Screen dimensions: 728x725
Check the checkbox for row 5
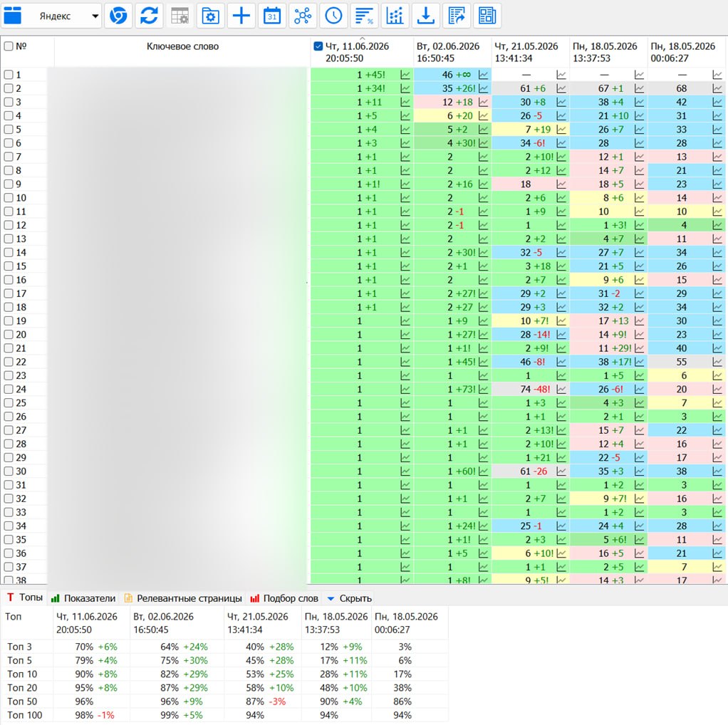9,130
